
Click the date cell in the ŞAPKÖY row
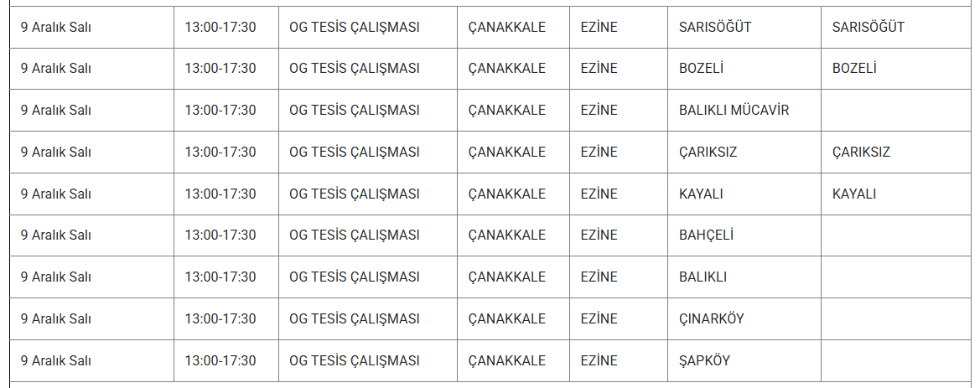[56, 361]
